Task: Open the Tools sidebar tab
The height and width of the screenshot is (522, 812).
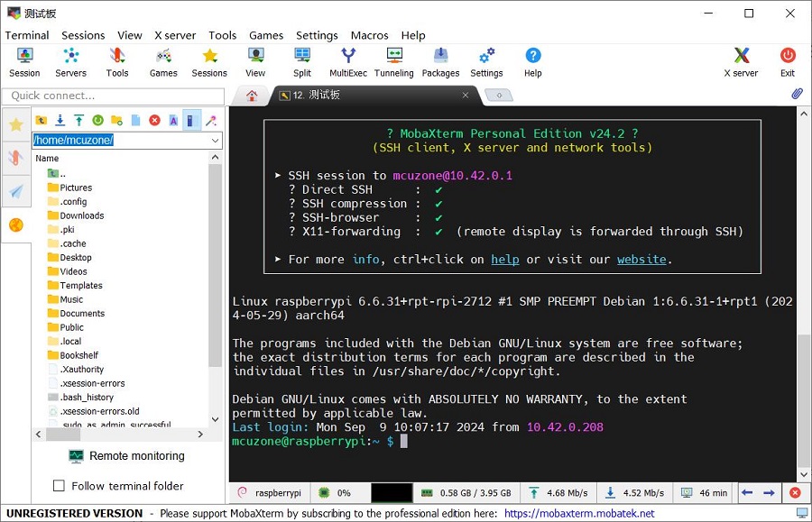Action: (x=16, y=157)
